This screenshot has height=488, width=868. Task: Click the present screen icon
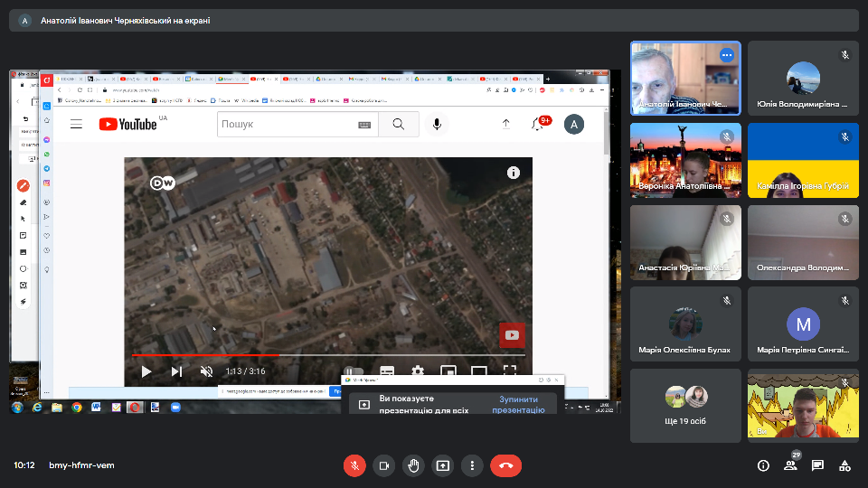[443, 465]
